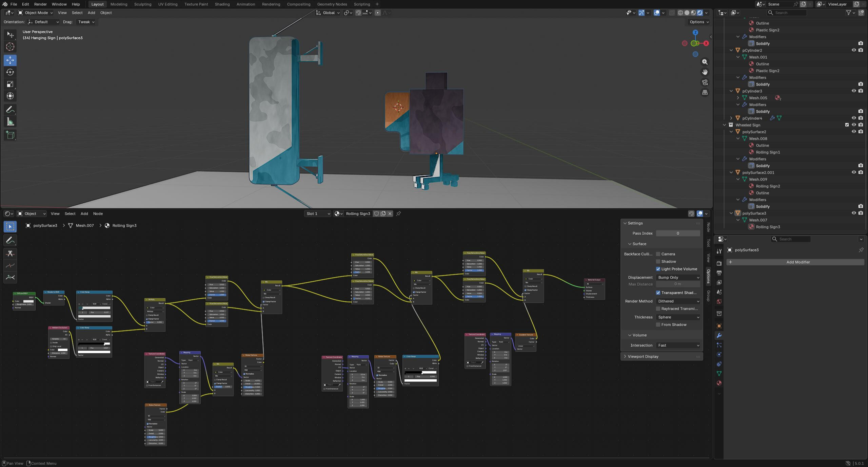Enable Shadow backface culling checkbox
Image resolution: width=868 pixels, height=467 pixels.
click(658, 261)
